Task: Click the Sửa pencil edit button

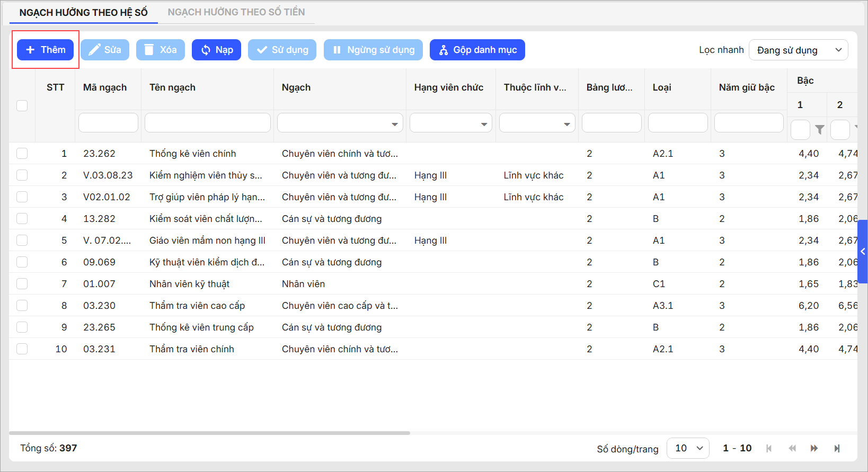Action: click(x=105, y=50)
